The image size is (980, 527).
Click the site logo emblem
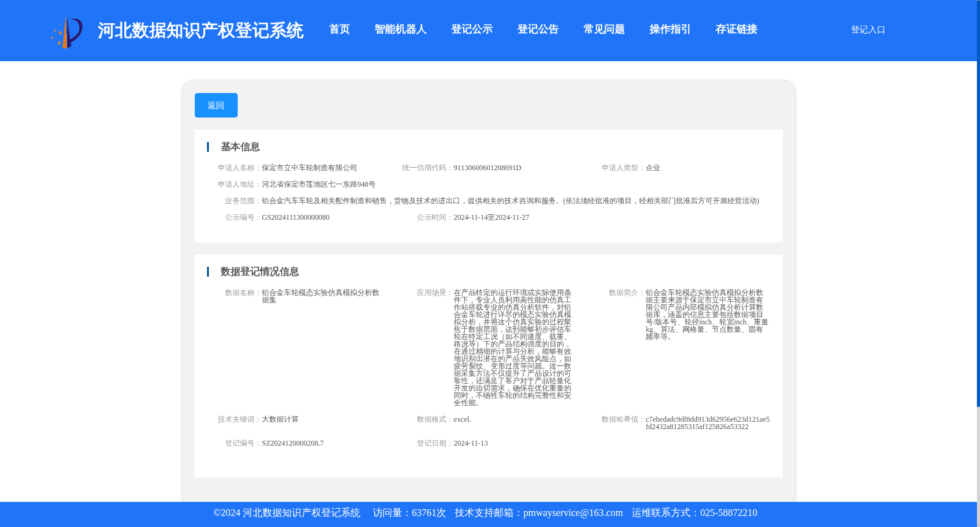coord(67,32)
